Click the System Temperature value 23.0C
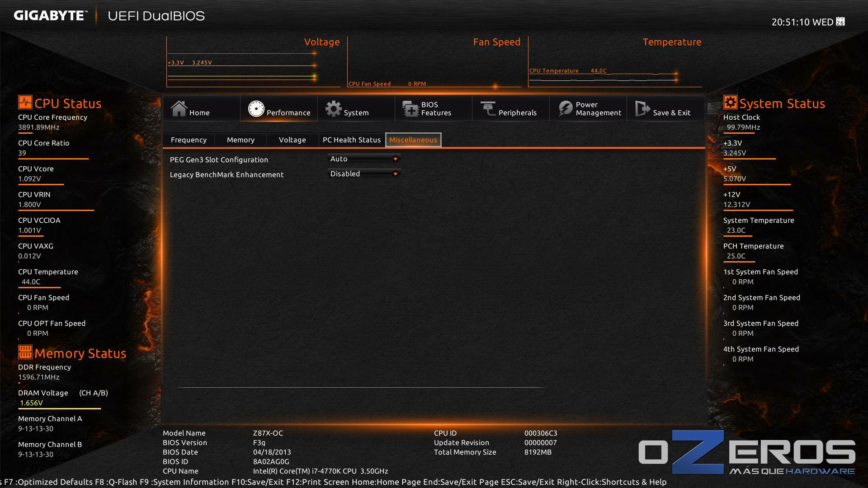The width and height of the screenshot is (868, 488). (x=736, y=230)
